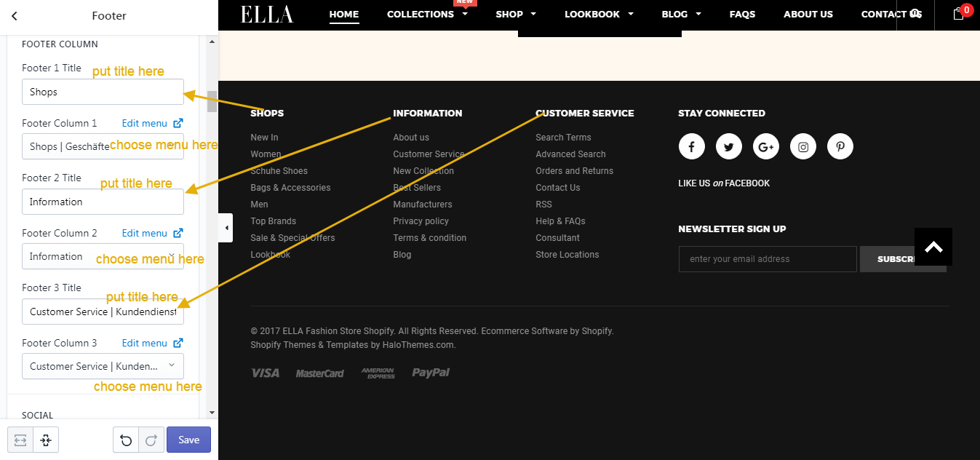This screenshot has width=980, height=460.
Task: Click the back arrow beside Footer heading
Action: (15, 15)
